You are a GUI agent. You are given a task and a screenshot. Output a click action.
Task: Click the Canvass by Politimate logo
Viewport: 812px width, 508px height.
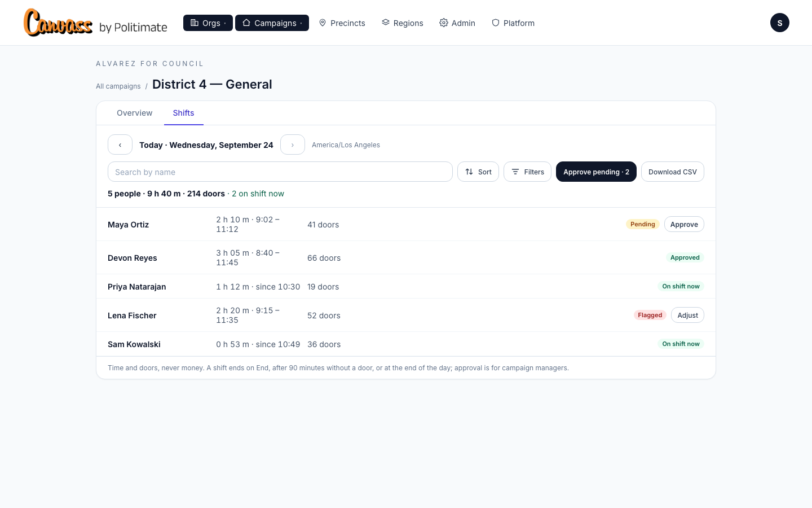(x=95, y=23)
